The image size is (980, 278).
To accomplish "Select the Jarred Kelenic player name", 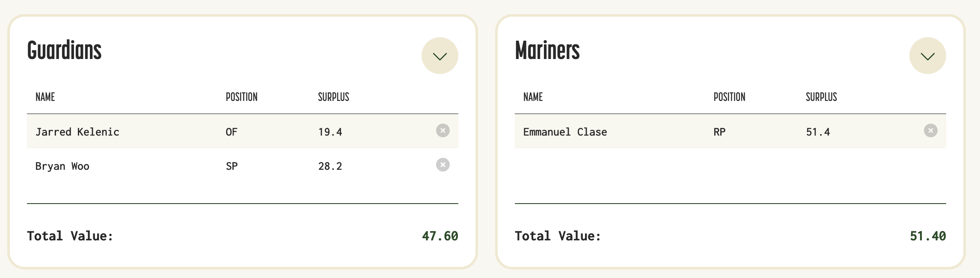I will [77, 132].
